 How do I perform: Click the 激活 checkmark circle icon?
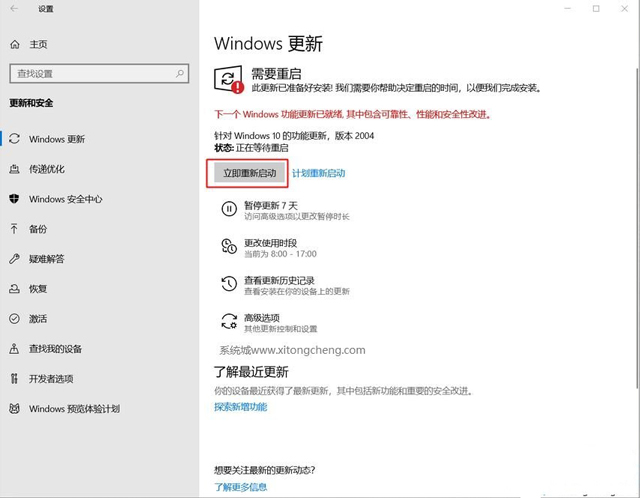(14, 318)
